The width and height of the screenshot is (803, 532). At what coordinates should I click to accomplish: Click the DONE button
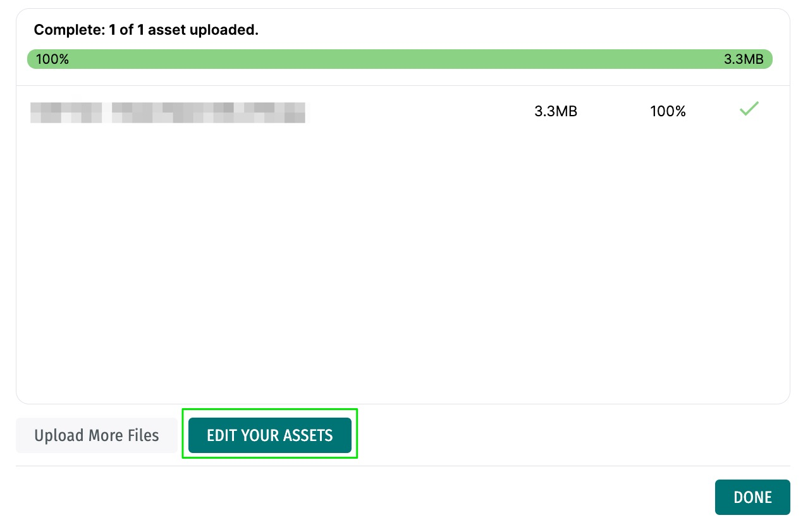coord(752,497)
